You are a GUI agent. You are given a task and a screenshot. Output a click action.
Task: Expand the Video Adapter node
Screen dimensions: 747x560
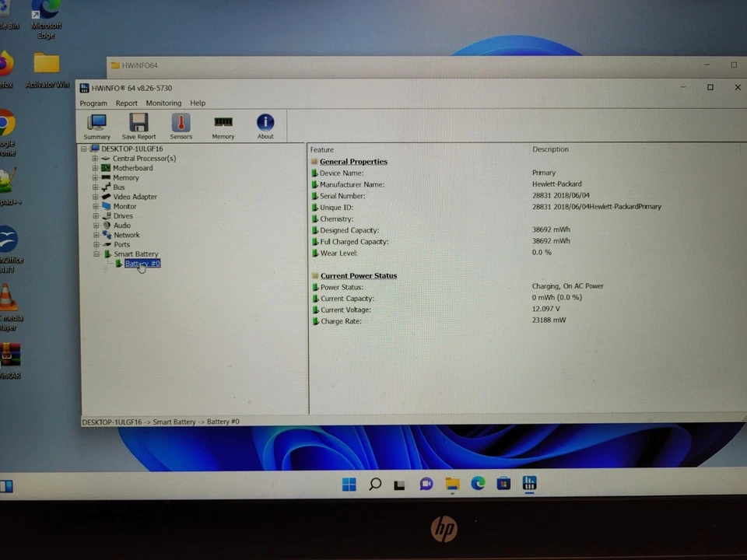coord(95,196)
